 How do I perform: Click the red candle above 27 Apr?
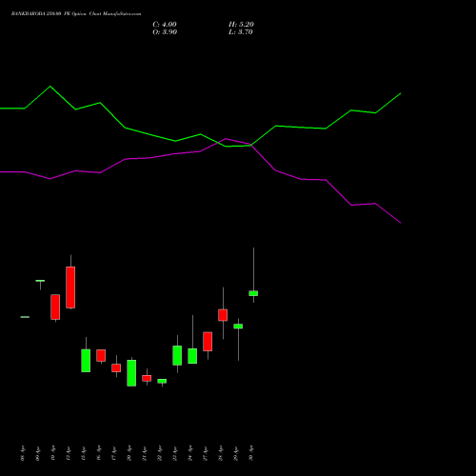tap(208, 342)
